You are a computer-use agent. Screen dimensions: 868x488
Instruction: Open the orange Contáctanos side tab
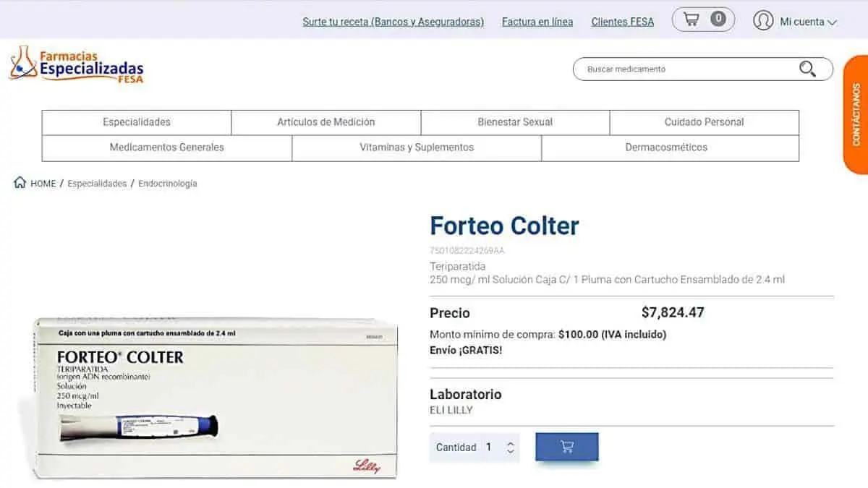coord(856,114)
